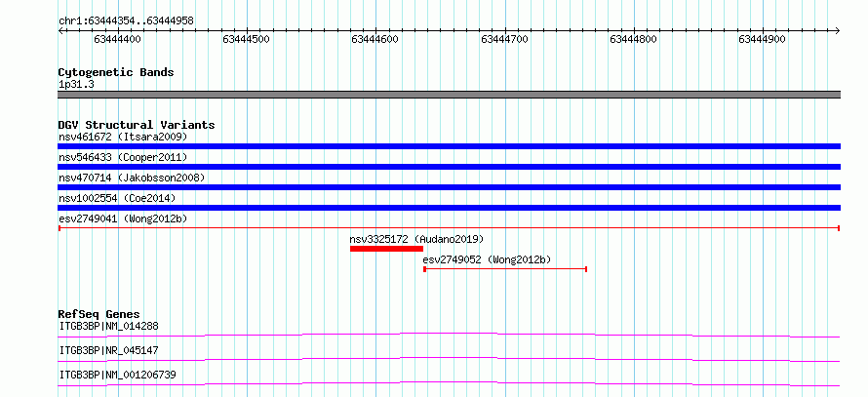This screenshot has width=868, height=397.
Task: Click the nsv470714 (Jakobsson2008) variant label
Action: click(x=132, y=178)
